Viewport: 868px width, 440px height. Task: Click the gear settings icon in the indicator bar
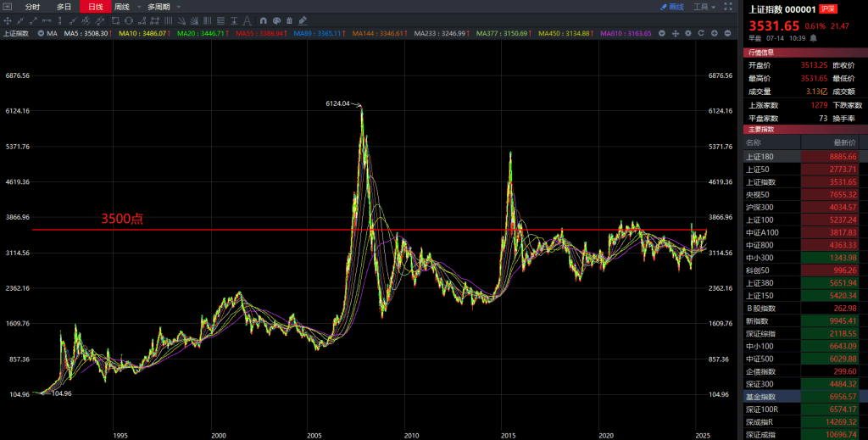point(688,33)
